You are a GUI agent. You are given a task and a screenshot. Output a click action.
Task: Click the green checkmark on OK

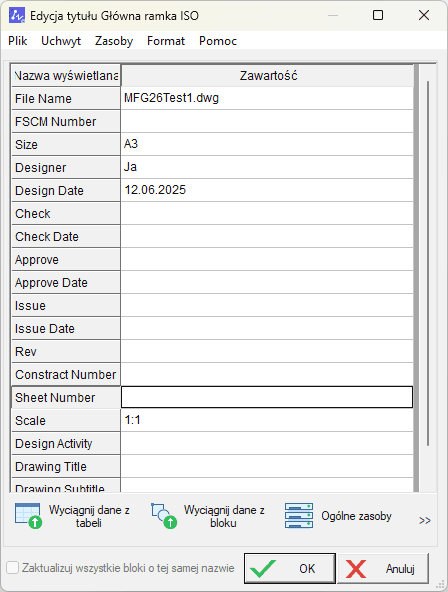point(263,568)
